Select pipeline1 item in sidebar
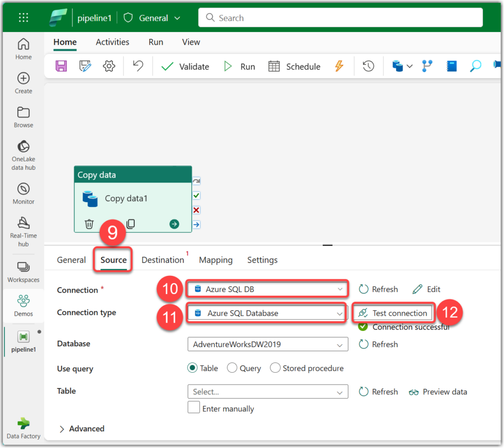 [x=24, y=342]
